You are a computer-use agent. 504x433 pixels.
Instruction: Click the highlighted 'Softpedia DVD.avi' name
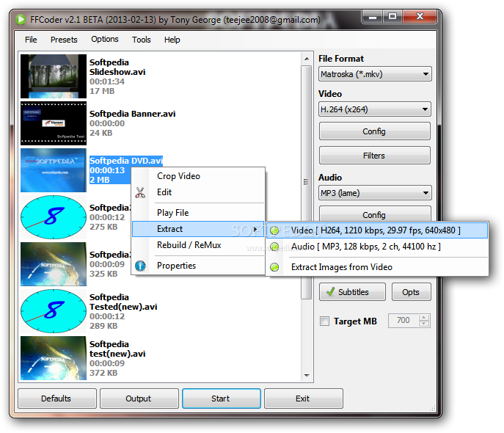pos(126,161)
